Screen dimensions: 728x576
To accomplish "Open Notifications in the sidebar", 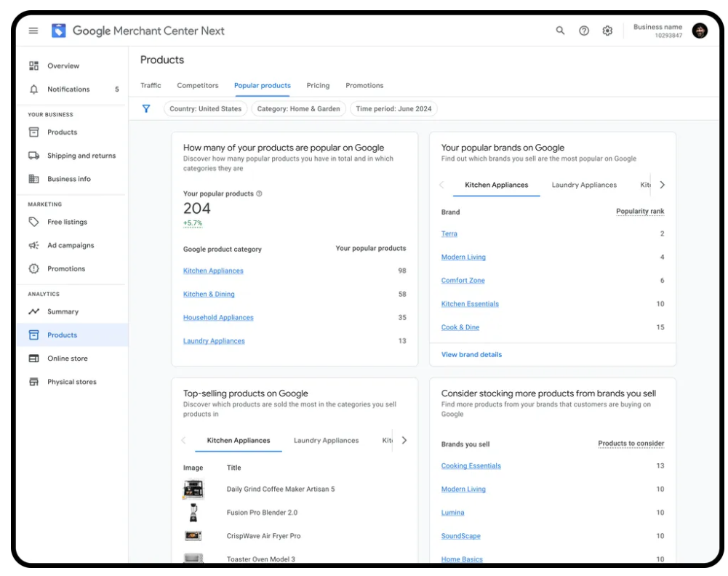I will 68,89.
